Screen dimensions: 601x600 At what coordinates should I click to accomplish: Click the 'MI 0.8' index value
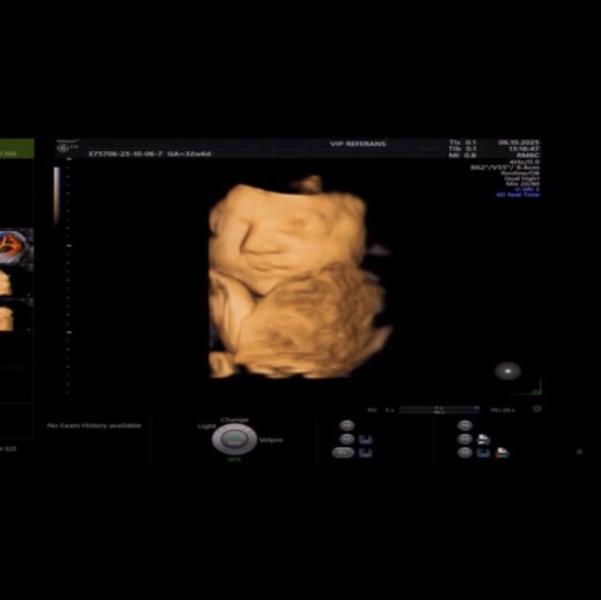463,155
